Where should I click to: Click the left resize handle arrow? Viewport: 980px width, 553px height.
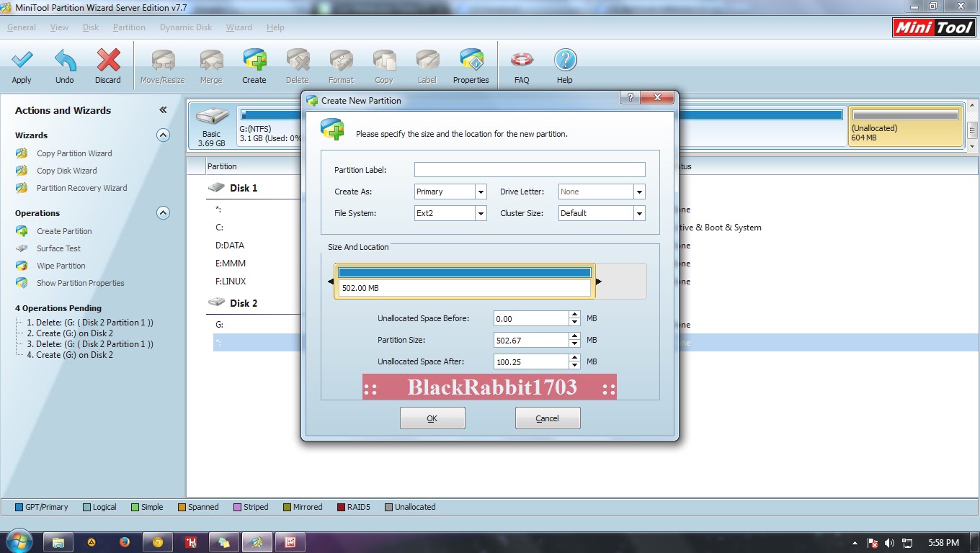(331, 282)
